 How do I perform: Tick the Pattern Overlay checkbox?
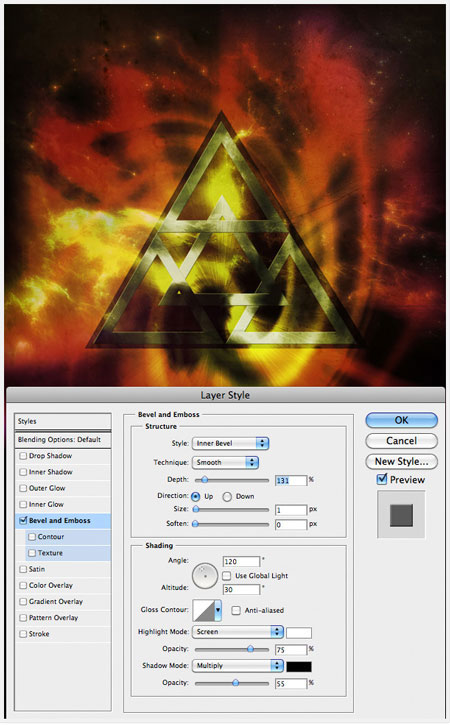click(23, 618)
